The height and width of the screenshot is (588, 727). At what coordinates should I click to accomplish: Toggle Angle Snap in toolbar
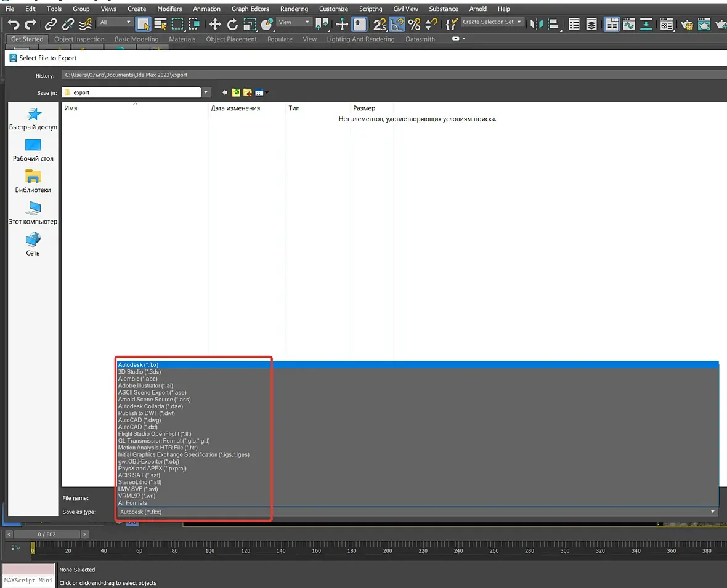pyautogui.click(x=397, y=24)
